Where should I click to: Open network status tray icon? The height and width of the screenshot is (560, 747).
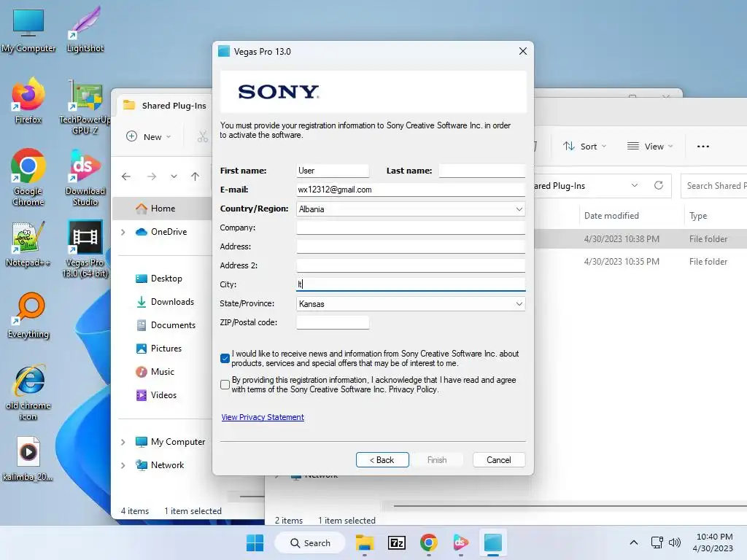[657, 542]
